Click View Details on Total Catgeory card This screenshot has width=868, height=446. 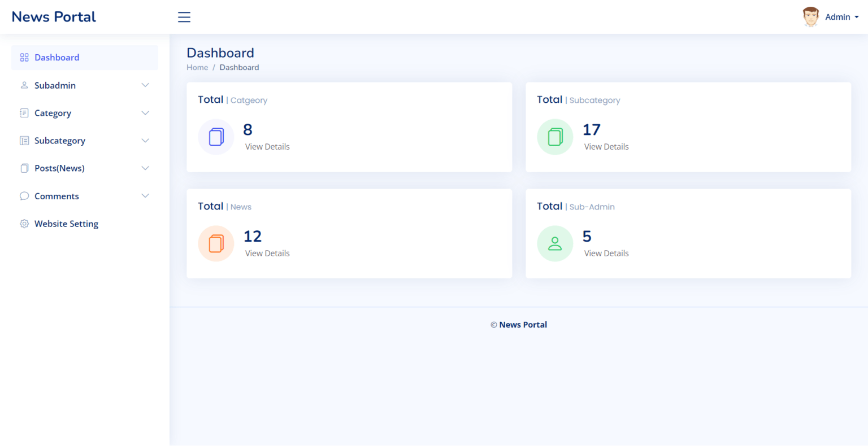pyautogui.click(x=267, y=146)
